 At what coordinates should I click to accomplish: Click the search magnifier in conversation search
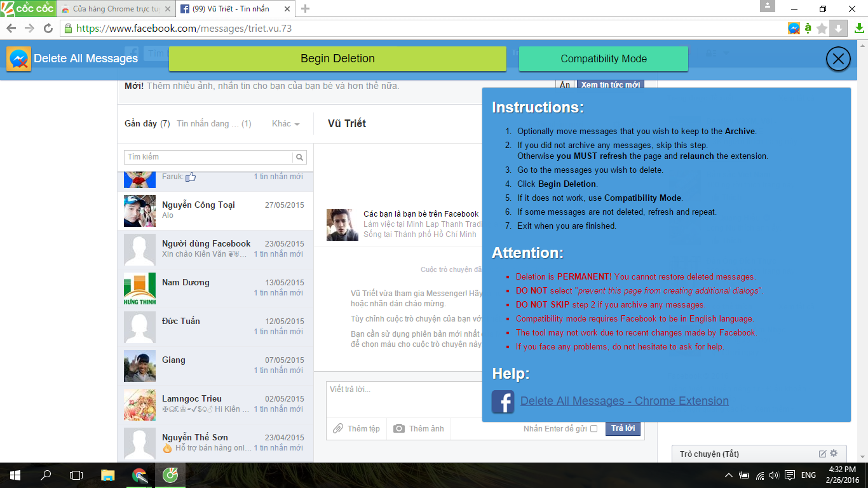pyautogui.click(x=300, y=157)
